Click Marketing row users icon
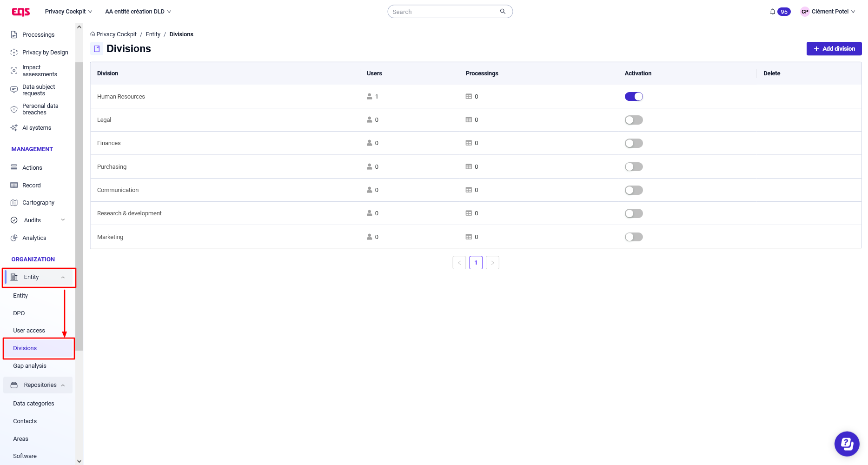Image resolution: width=868 pixels, height=465 pixels. (370, 237)
